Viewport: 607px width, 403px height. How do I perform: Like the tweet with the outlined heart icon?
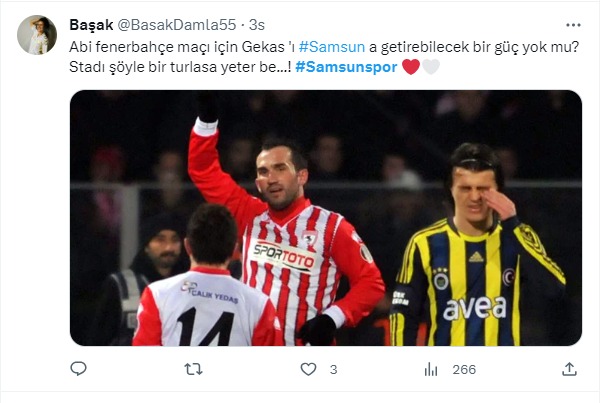(x=308, y=369)
